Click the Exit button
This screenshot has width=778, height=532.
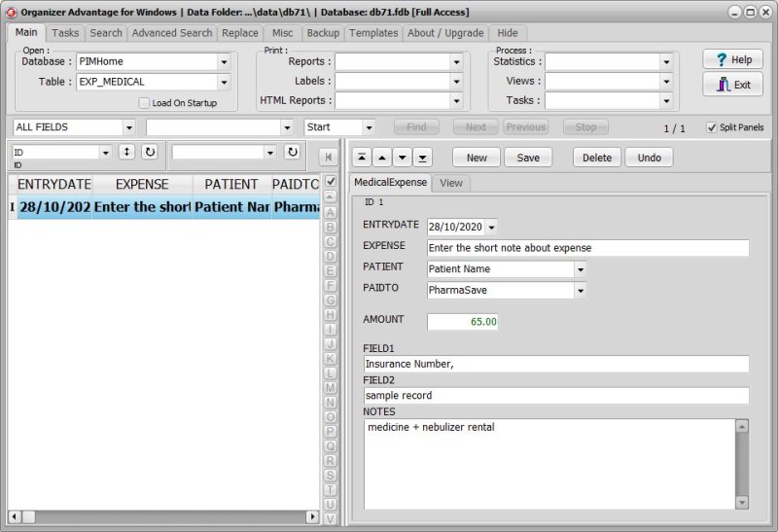[733, 85]
